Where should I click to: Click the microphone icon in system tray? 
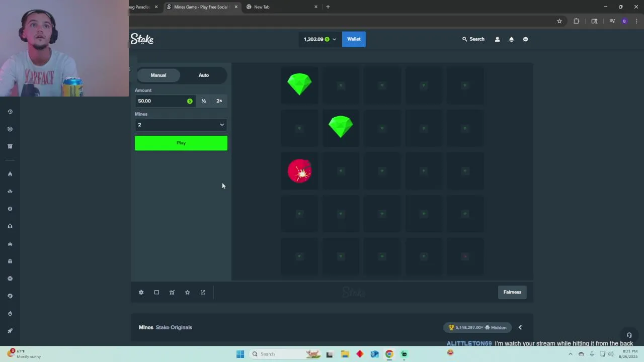click(592, 354)
